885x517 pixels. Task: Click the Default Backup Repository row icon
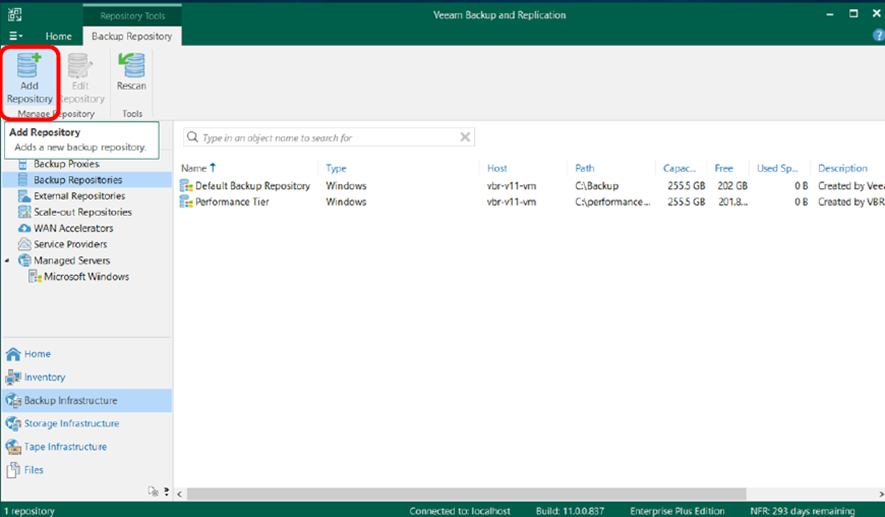tap(186, 186)
